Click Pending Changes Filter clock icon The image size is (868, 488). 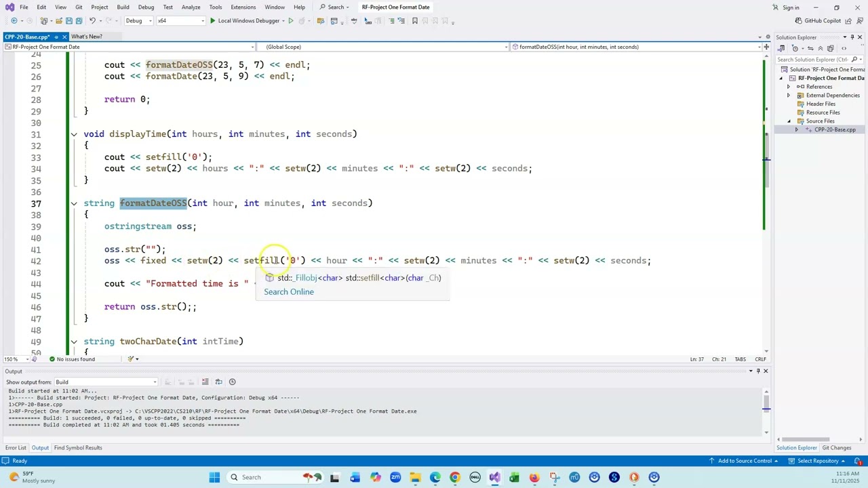[795, 48]
